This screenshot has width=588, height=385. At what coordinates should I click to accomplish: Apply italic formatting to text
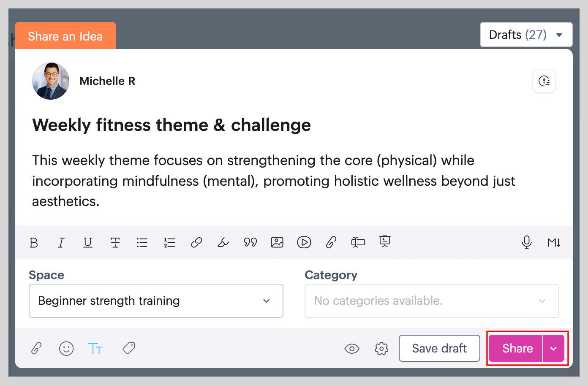tap(61, 242)
